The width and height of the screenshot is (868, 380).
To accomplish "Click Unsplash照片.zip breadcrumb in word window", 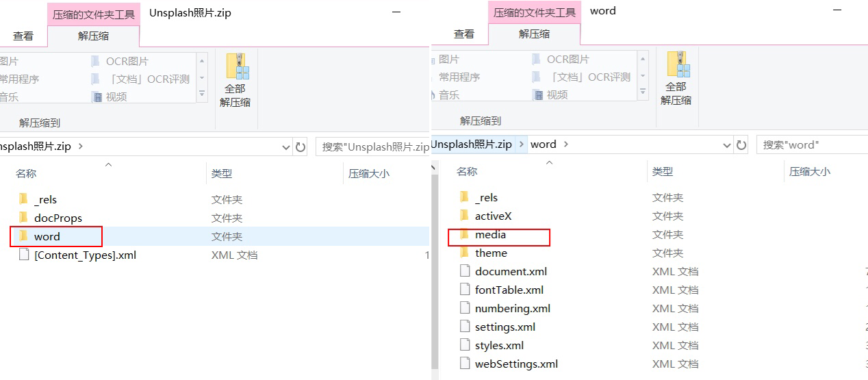I will (x=472, y=144).
